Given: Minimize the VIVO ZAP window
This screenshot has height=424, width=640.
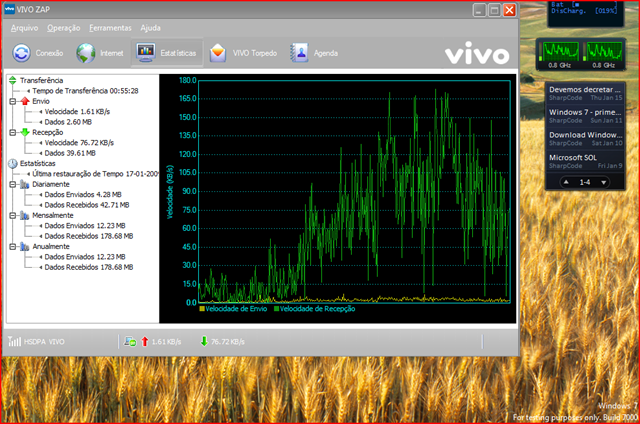Looking at the screenshot, I should point(479,10).
